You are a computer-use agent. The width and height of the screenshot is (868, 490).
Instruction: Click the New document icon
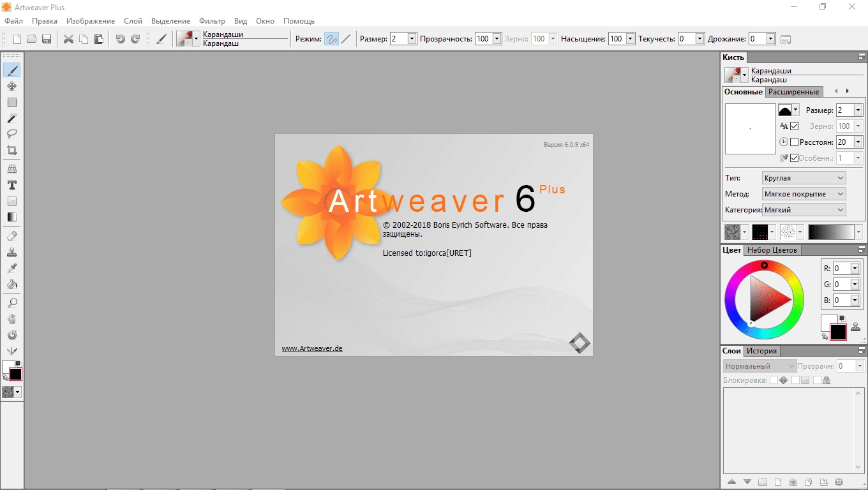[17, 40]
